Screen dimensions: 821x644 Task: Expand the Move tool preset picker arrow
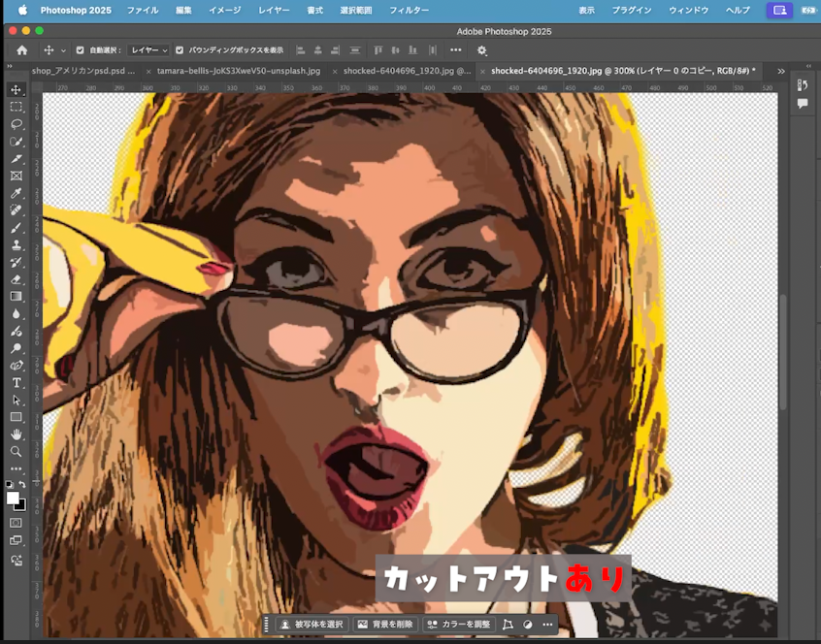tap(64, 50)
